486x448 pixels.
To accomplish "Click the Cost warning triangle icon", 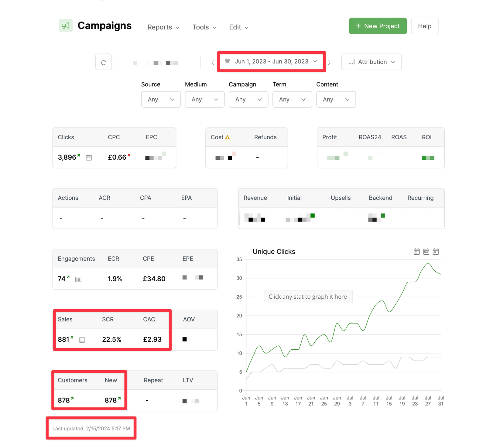I will (x=228, y=137).
